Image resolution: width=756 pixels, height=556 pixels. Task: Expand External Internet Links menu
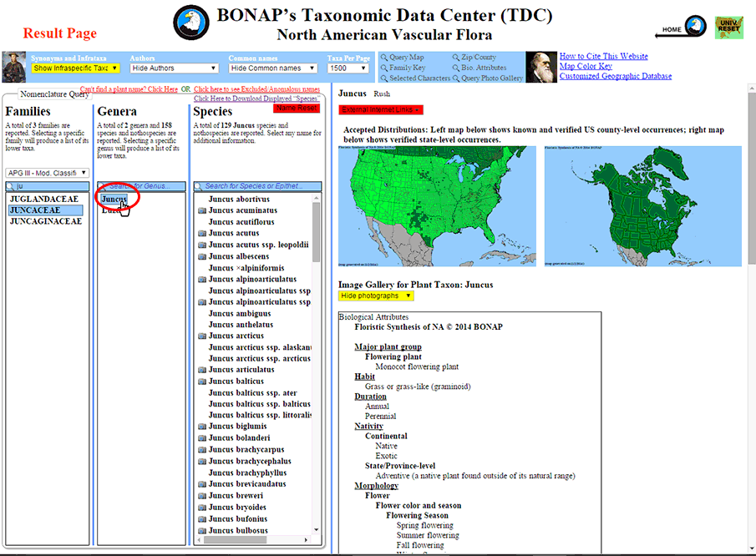click(x=380, y=110)
